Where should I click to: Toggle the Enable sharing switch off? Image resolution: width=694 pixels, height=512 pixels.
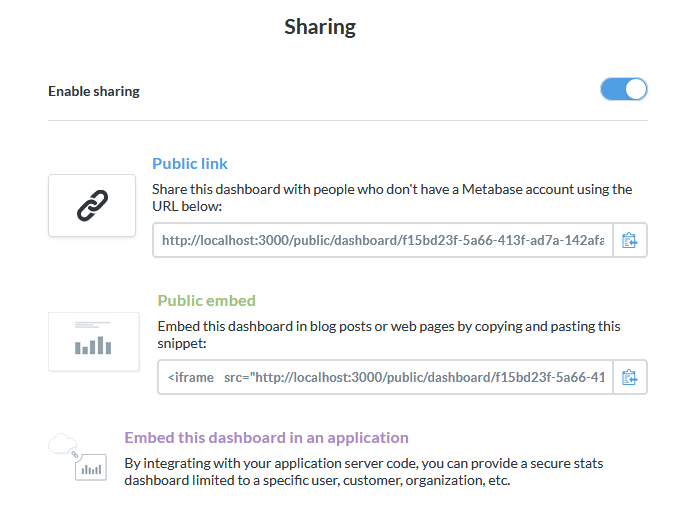click(624, 89)
